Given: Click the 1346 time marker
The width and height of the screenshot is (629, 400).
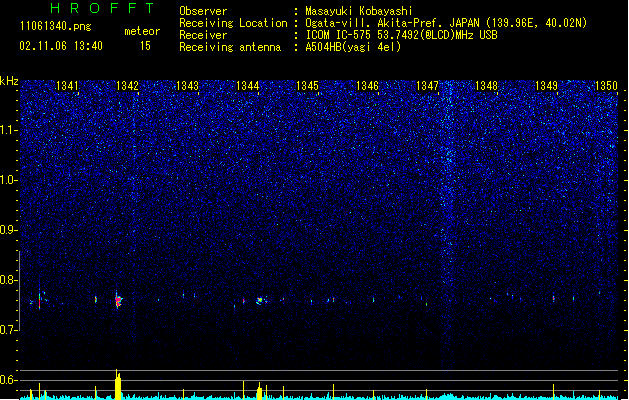Looking at the screenshot, I should pyautogui.click(x=367, y=86).
